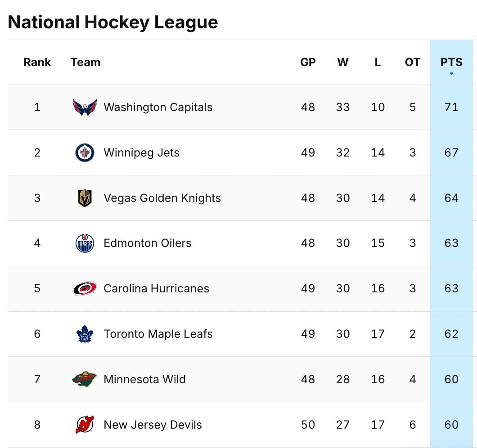The height and width of the screenshot is (448, 477).
Task: Sort standings by L column header
Action: pyautogui.click(x=378, y=63)
